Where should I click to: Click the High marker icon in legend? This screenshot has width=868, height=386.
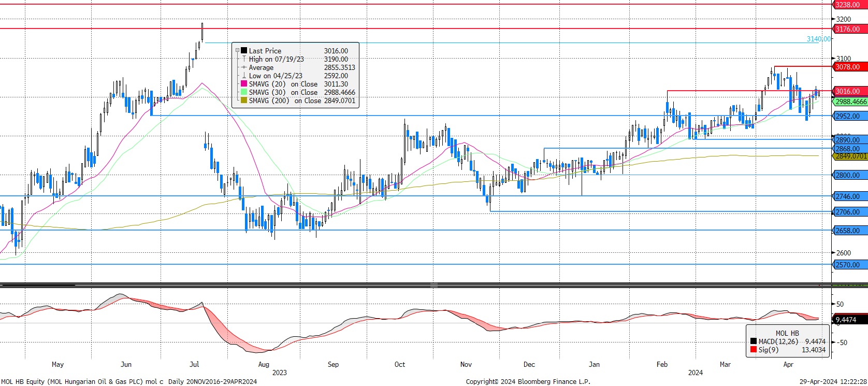(244, 59)
